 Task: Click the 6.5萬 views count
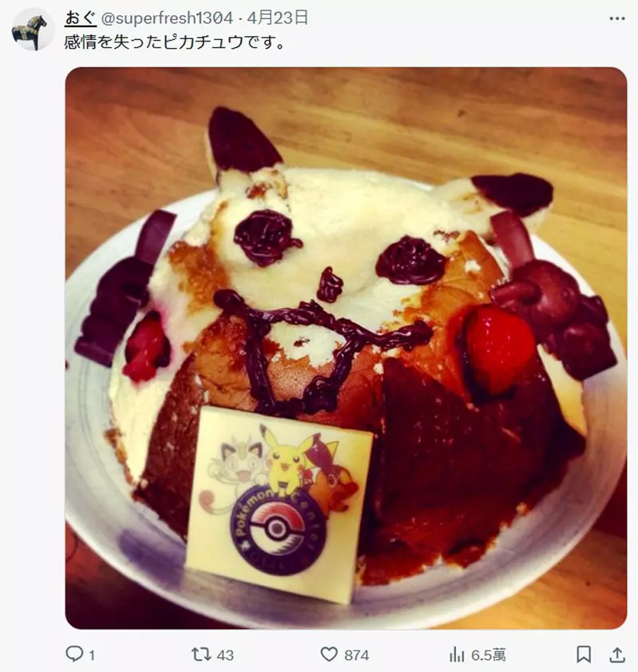[x=489, y=655]
